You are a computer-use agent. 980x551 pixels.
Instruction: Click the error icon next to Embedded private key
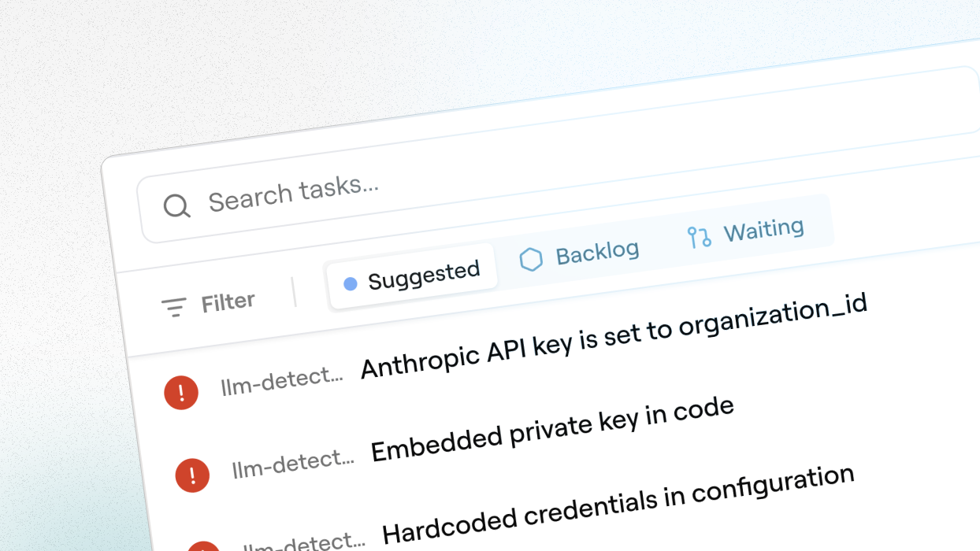pyautogui.click(x=191, y=475)
